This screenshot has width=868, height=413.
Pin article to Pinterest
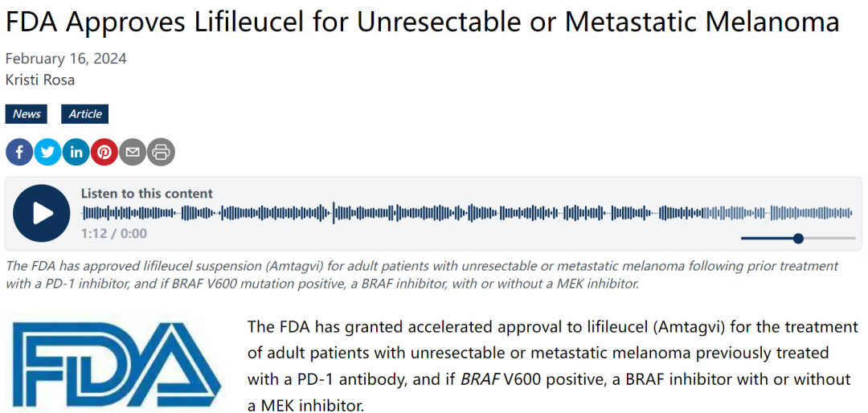point(104,152)
